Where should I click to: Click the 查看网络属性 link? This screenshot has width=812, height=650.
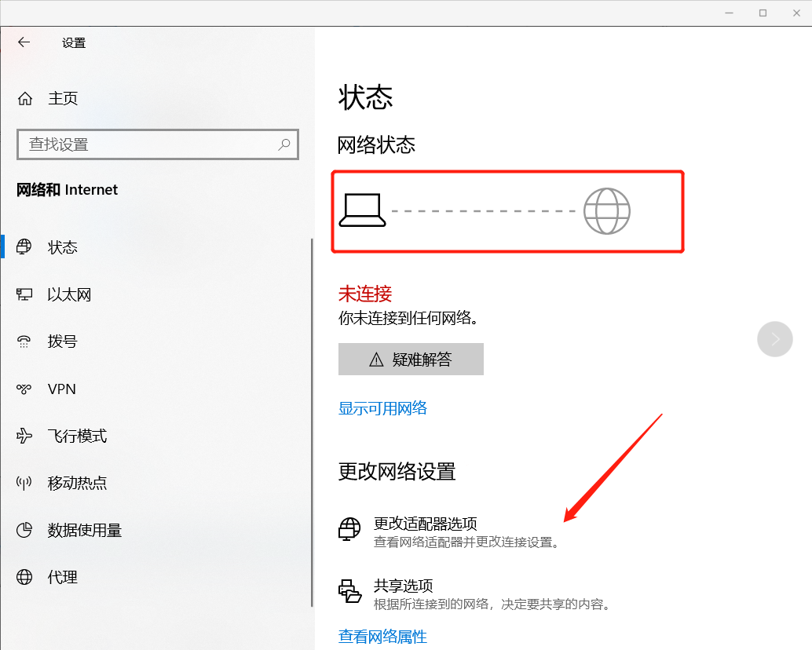pos(382,637)
